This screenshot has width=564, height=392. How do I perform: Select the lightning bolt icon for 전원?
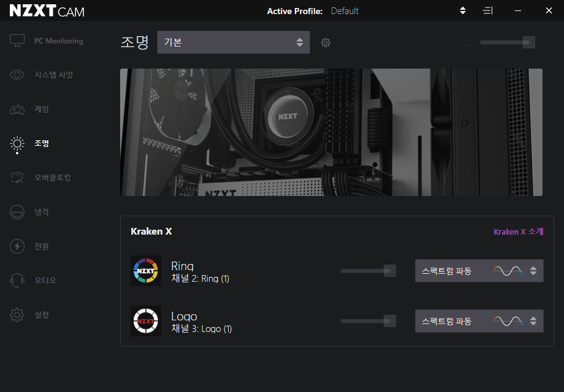(x=17, y=246)
